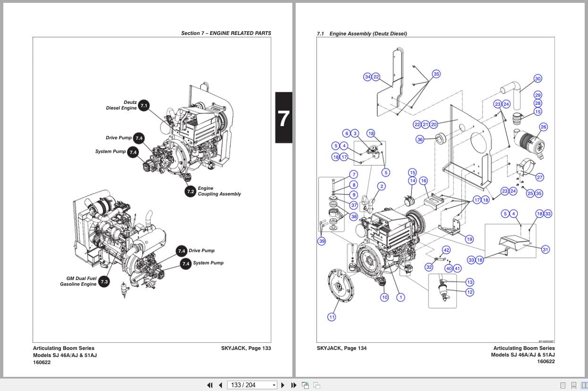588x391 pixels.
Task: Switch to single page view
Action: [563, 385]
